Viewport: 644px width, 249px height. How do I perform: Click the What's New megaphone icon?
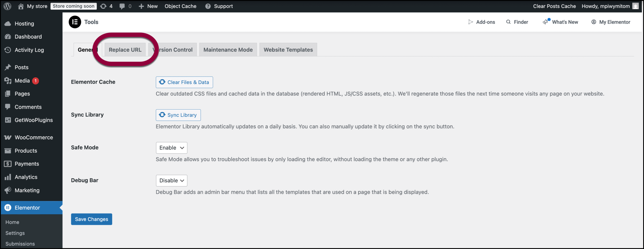(545, 22)
